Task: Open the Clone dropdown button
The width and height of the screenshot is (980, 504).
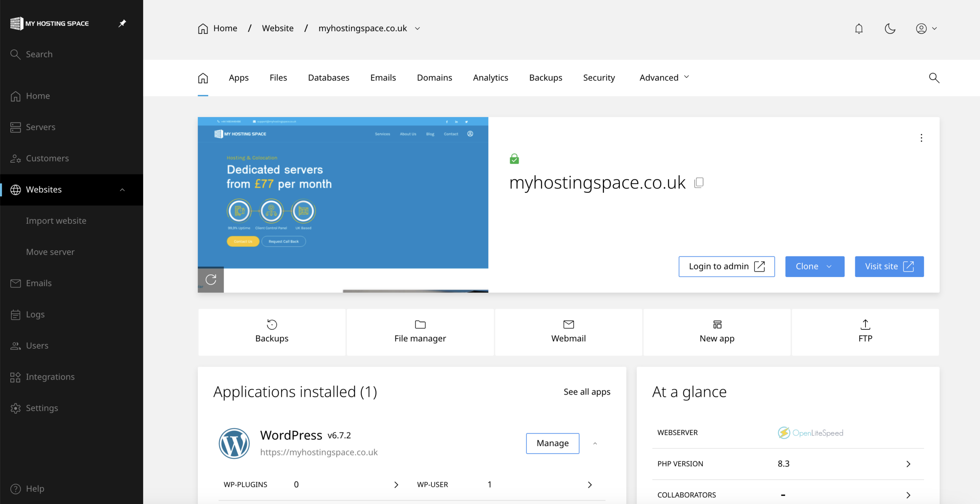Action: pos(815,266)
